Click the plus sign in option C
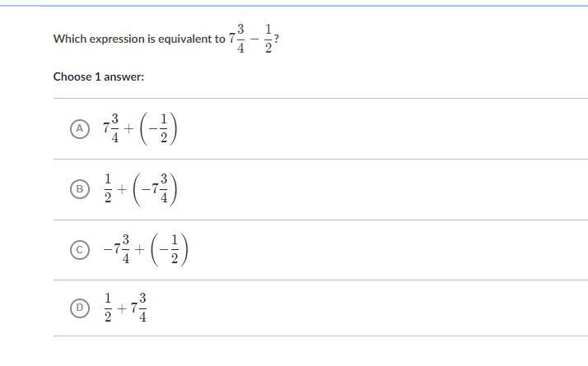The width and height of the screenshot is (588, 366). point(139,249)
